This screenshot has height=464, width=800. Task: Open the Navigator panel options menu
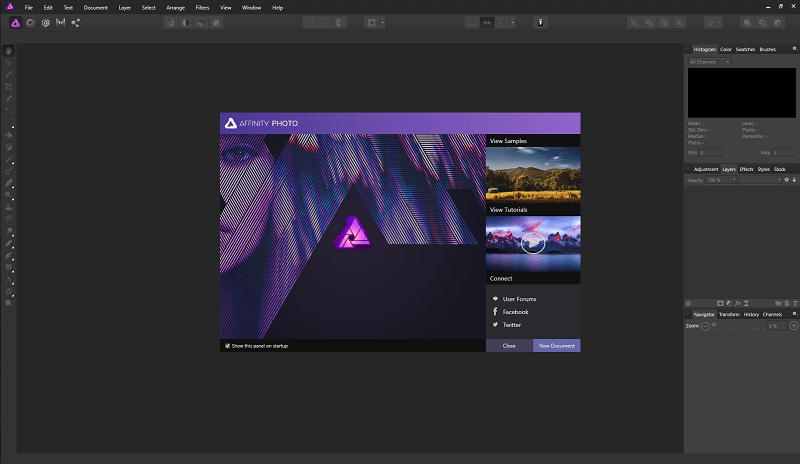coord(794,314)
